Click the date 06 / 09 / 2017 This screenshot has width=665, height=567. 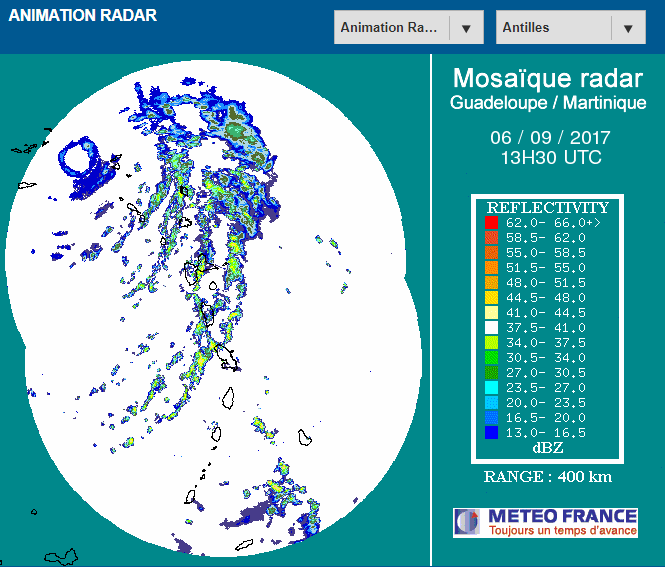click(x=550, y=137)
